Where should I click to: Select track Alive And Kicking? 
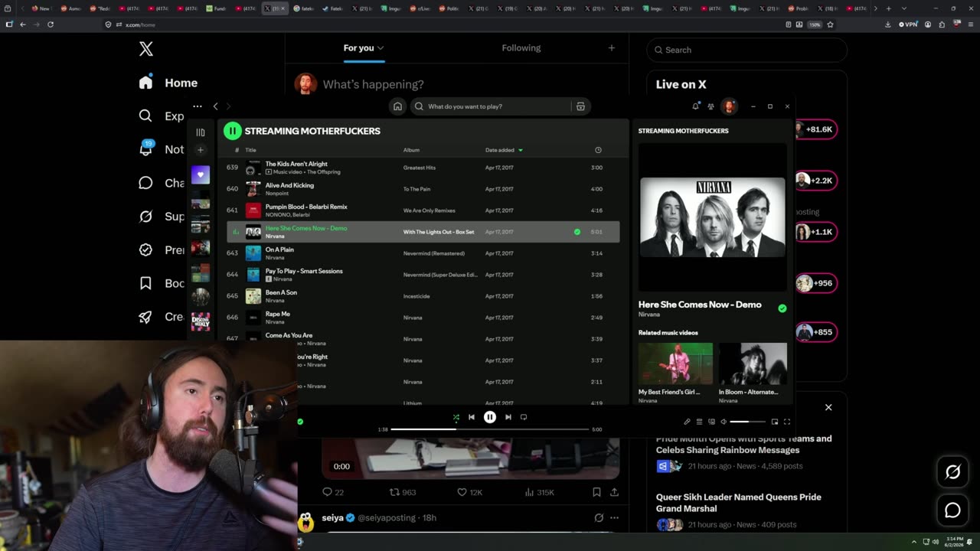pos(289,185)
